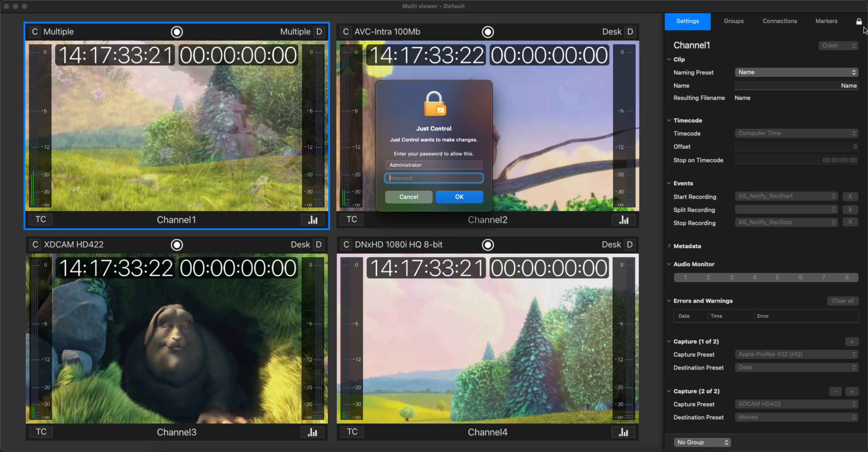Open audio meters icon for Channel4
This screenshot has width=868, height=452.
[x=624, y=432]
